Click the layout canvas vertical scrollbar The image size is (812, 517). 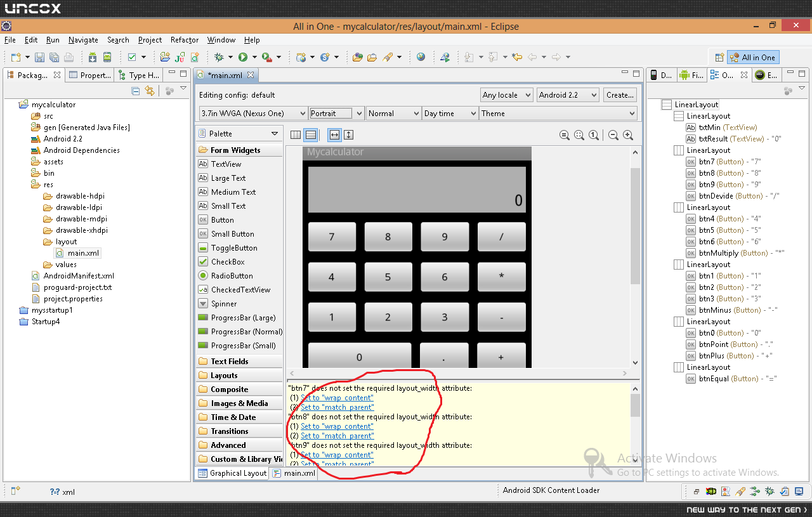[x=635, y=226]
